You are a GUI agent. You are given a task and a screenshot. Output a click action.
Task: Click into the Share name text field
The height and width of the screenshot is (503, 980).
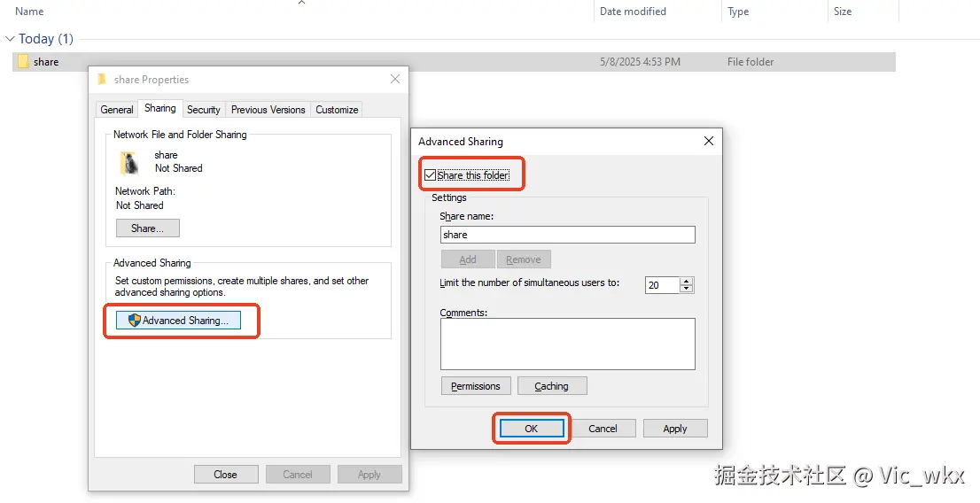[567, 235]
